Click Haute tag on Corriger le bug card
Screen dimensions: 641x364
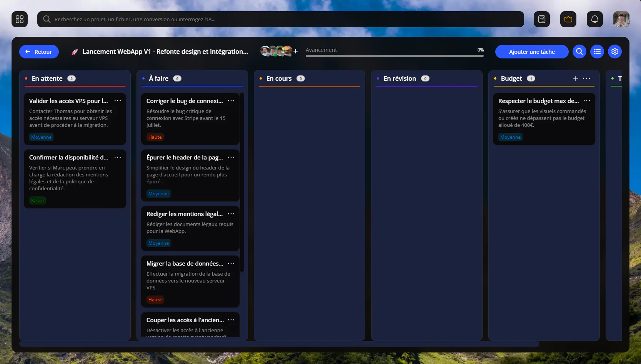click(155, 137)
